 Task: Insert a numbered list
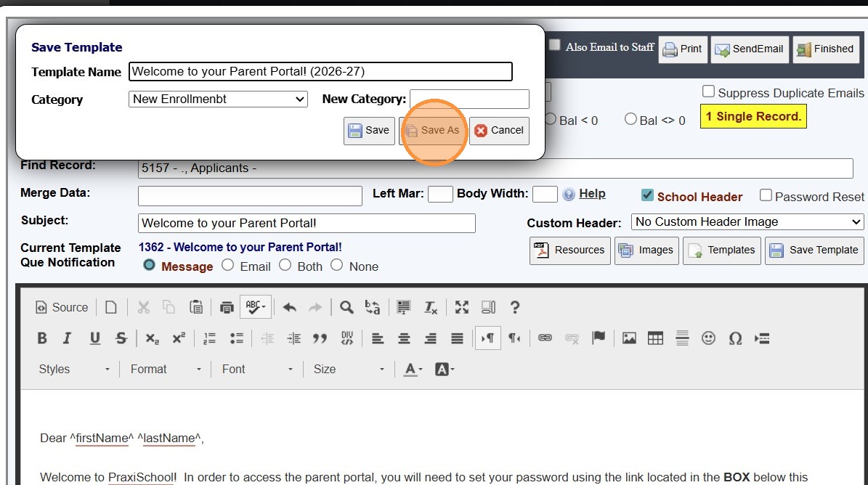point(209,338)
